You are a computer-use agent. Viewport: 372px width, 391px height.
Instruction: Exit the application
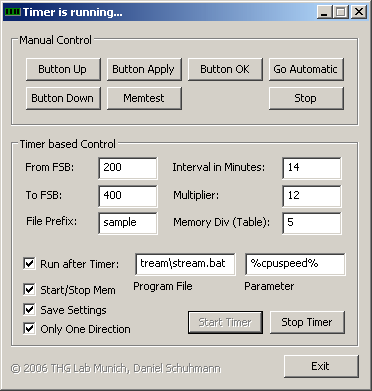pos(321,366)
